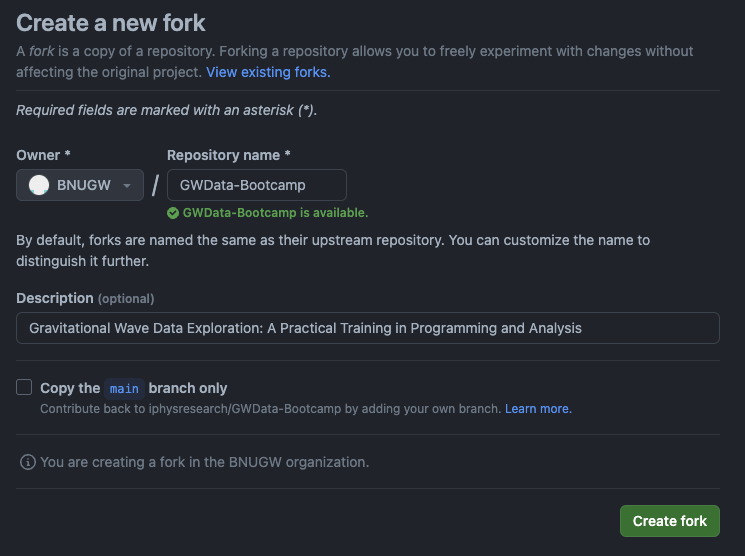
Task: Click the 'Description (optional)' label
Action: tap(85, 298)
